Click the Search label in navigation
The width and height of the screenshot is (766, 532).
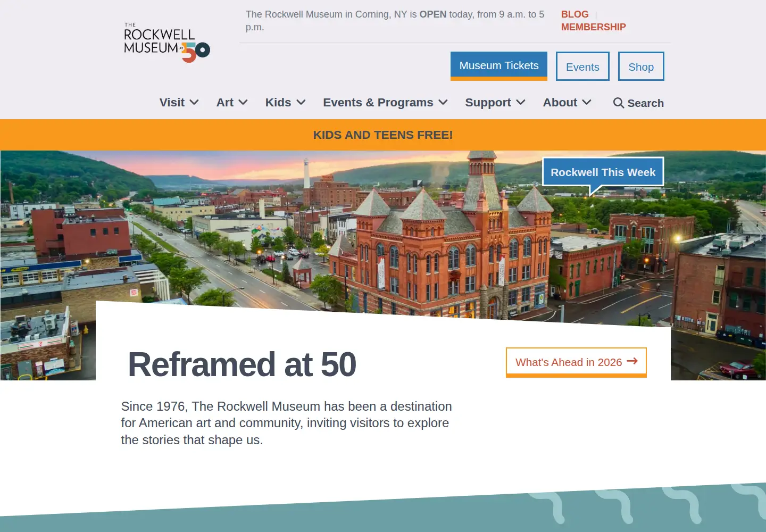tap(645, 103)
